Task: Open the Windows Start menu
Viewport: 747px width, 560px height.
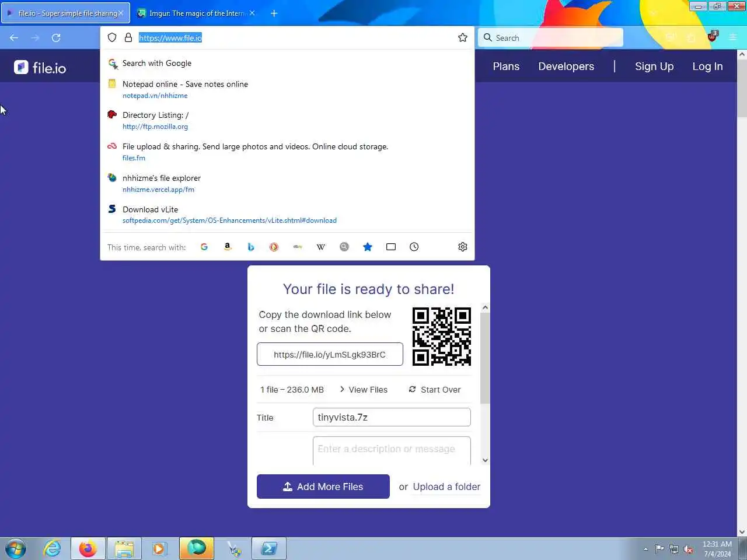Action: point(16,549)
